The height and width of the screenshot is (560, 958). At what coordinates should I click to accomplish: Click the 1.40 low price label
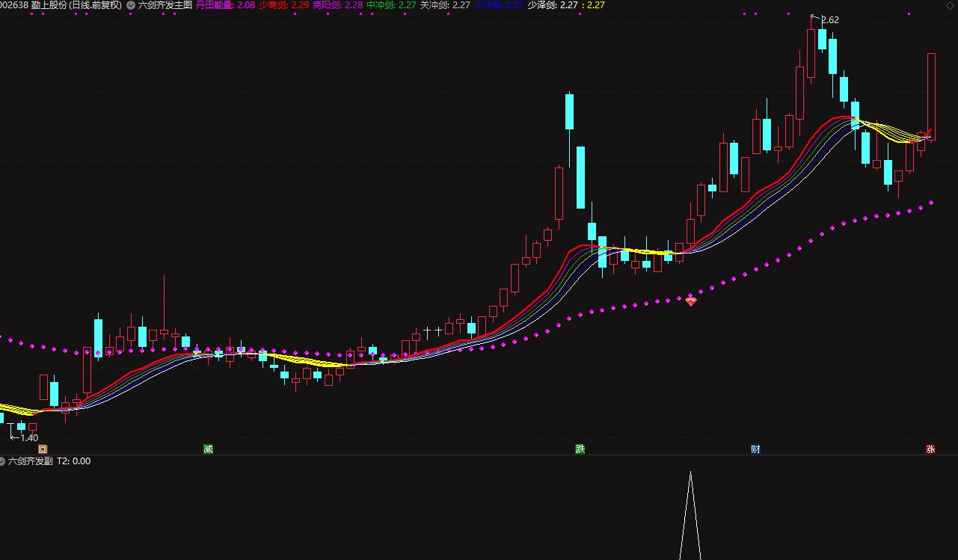(29, 437)
